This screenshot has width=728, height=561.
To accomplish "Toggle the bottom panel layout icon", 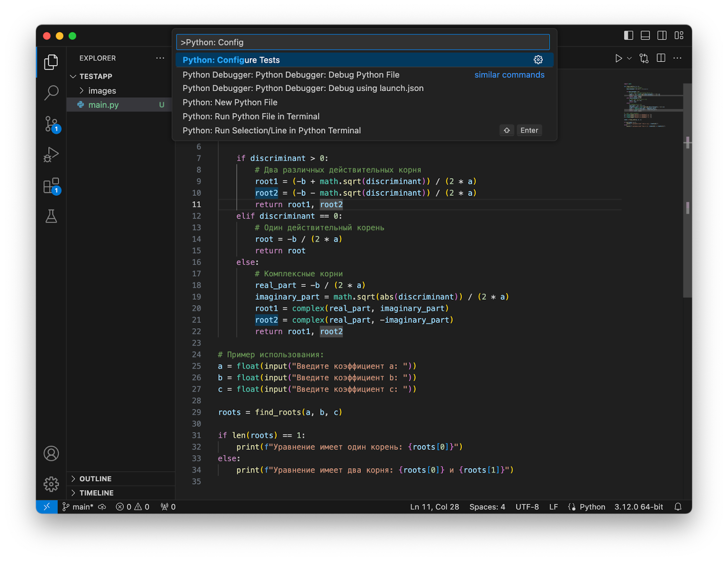I will [x=645, y=35].
